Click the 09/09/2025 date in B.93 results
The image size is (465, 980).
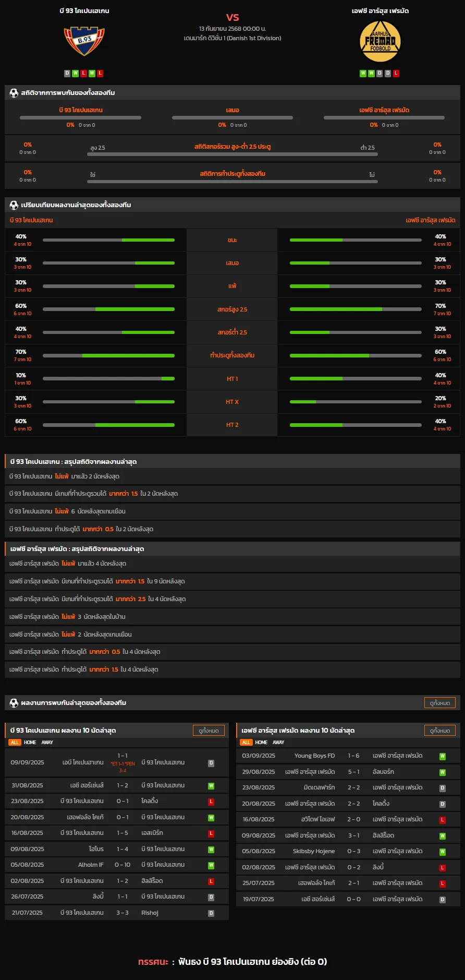(x=28, y=762)
